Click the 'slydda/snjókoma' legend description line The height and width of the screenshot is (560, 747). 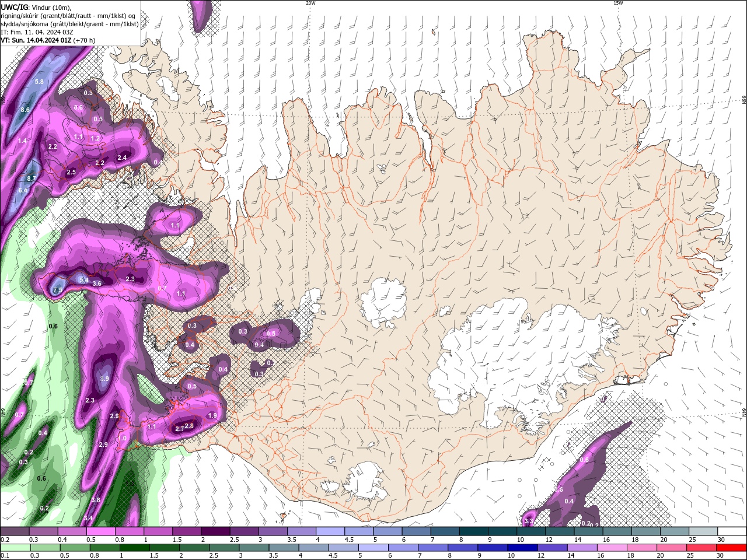click(69, 24)
